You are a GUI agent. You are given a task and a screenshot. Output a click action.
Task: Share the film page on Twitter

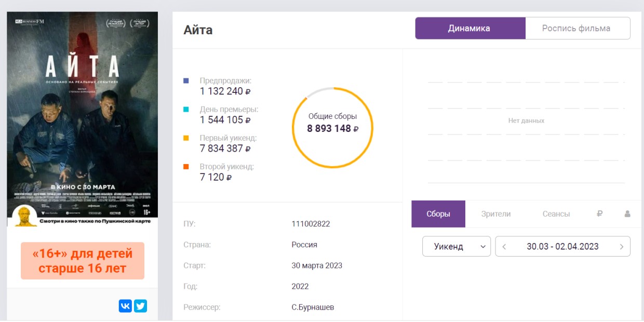pyautogui.click(x=140, y=306)
